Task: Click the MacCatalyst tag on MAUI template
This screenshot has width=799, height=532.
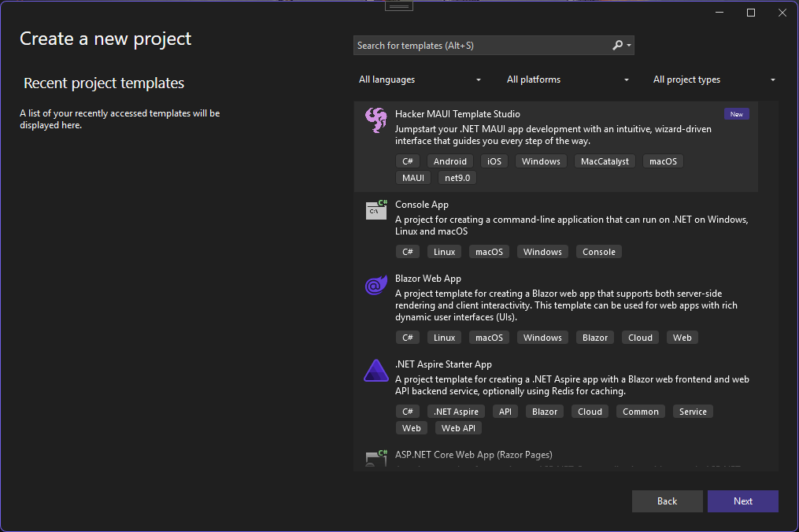Action: [x=605, y=161]
